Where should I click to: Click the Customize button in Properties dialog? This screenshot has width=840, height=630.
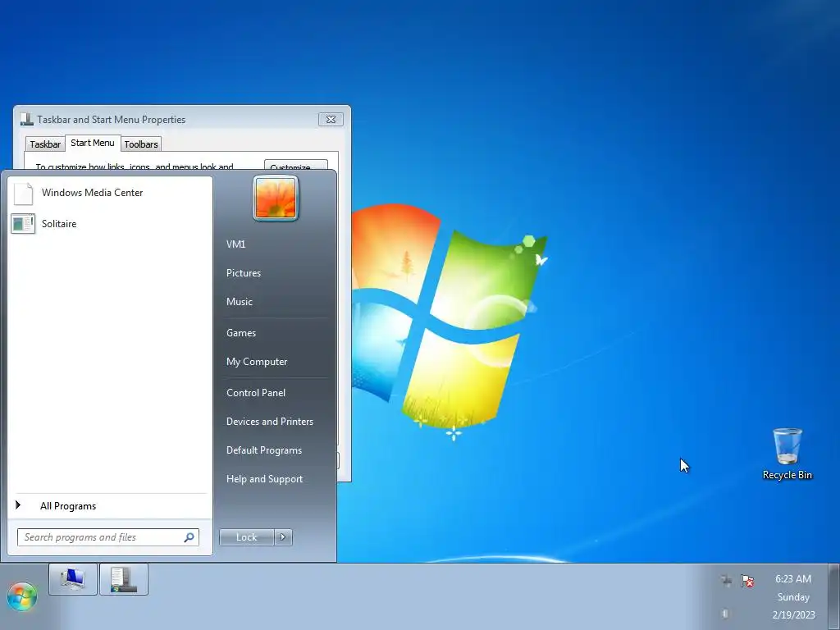295,166
